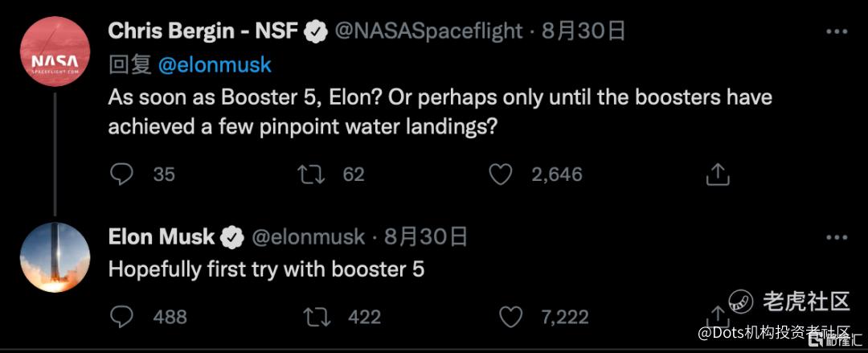868x353 pixels.
Task: Open Chris Bergin - NSF profile name
Action: tap(203, 31)
